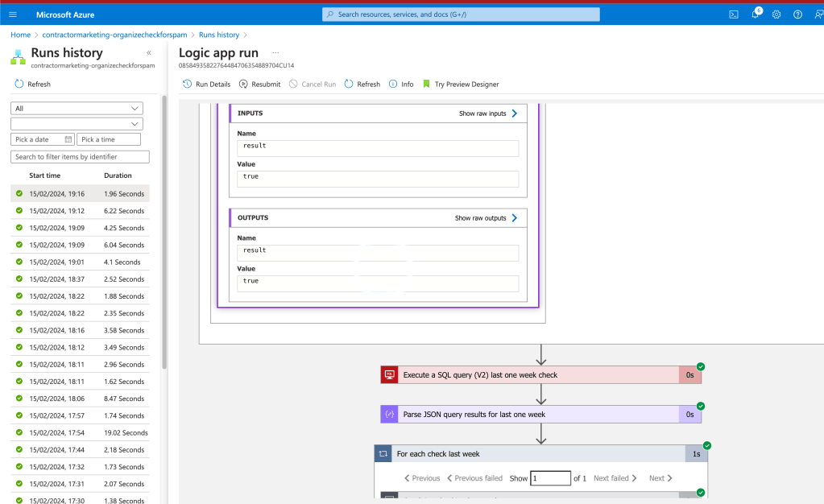Image resolution: width=824 pixels, height=504 pixels.
Task: Try Preview Designer
Action: point(461,84)
